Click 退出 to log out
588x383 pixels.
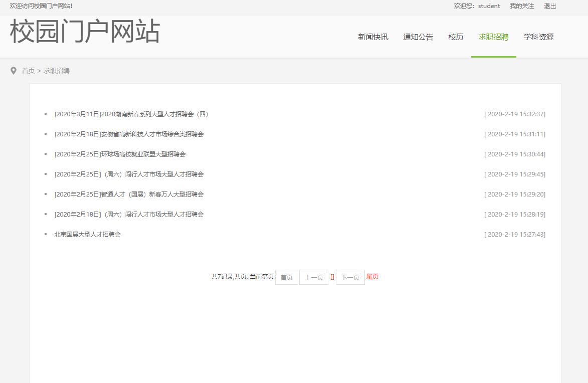point(549,6)
